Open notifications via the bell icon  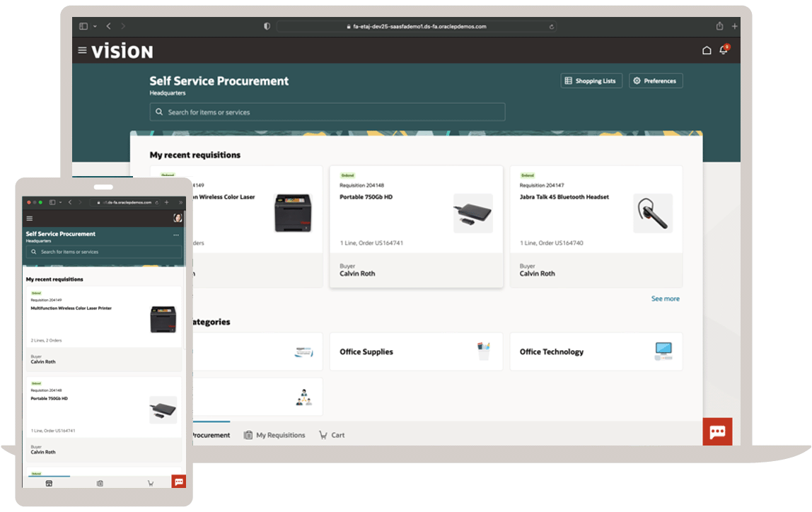(x=723, y=50)
